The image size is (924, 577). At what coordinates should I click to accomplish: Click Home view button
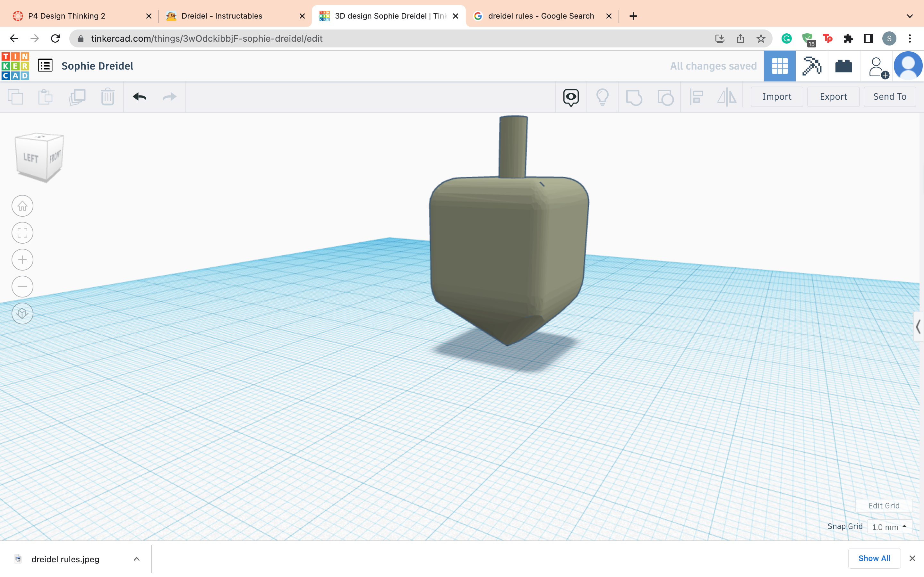tap(22, 206)
